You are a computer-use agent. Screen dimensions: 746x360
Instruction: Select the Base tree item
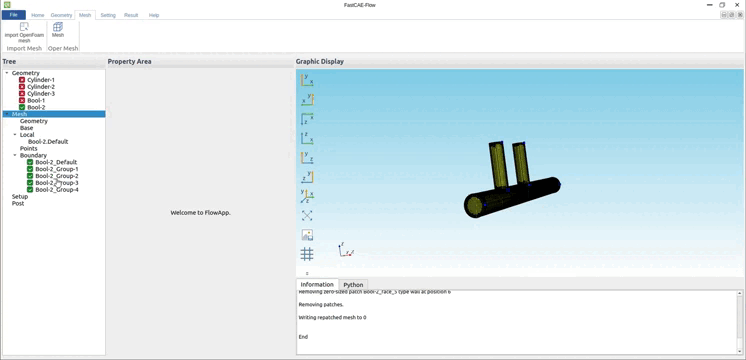pos(27,128)
